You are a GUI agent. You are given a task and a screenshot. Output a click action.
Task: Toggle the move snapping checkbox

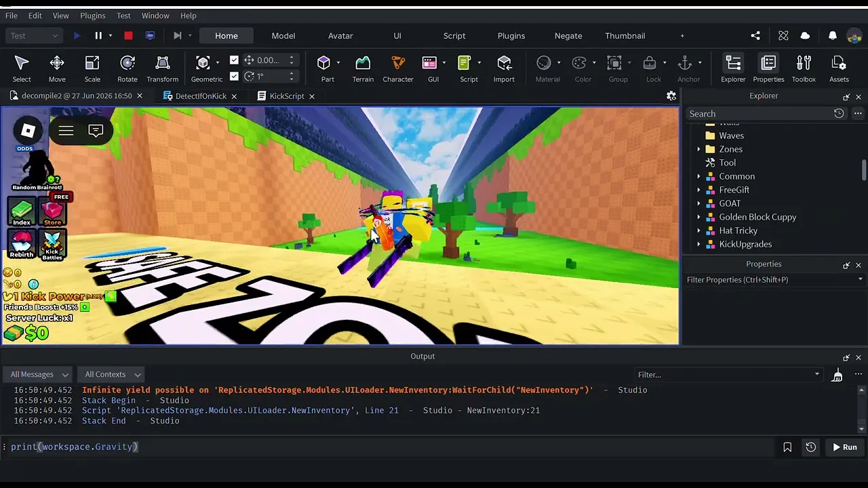point(234,60)
